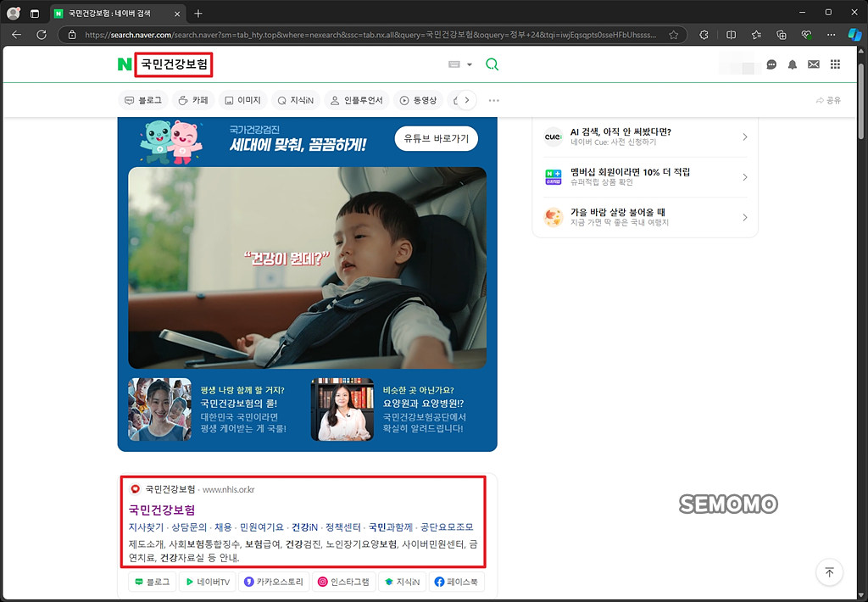The height and width of the screenshot is (602, 868).
Task: Open the 지식iN channel button below result
Action: point(403,582)
